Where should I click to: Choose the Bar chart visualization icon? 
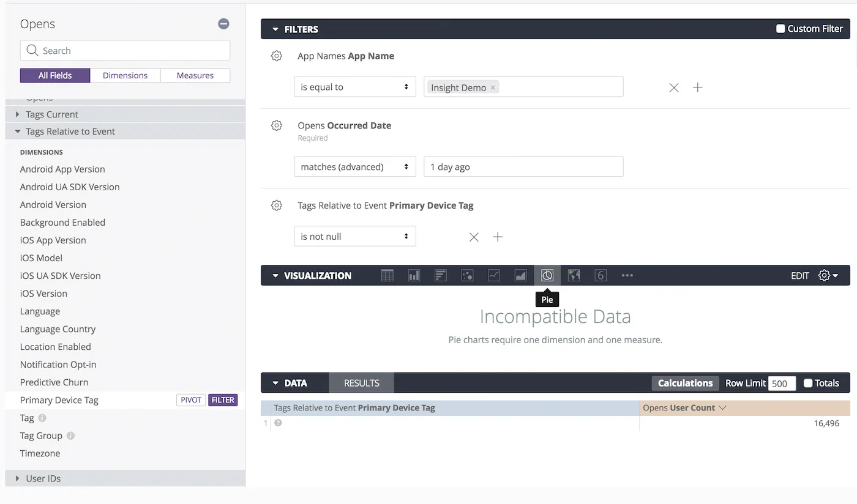[440, 275]
